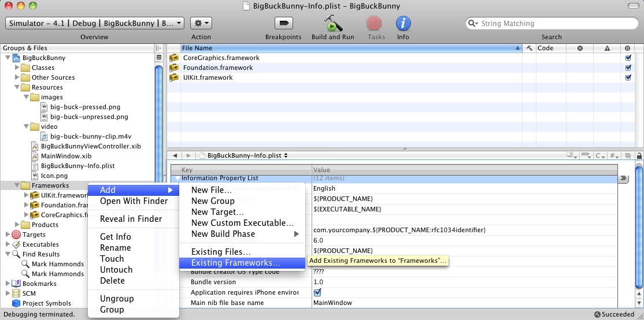Click the build hammer column header
Screen dimensions: 644x320
[530, 48]
